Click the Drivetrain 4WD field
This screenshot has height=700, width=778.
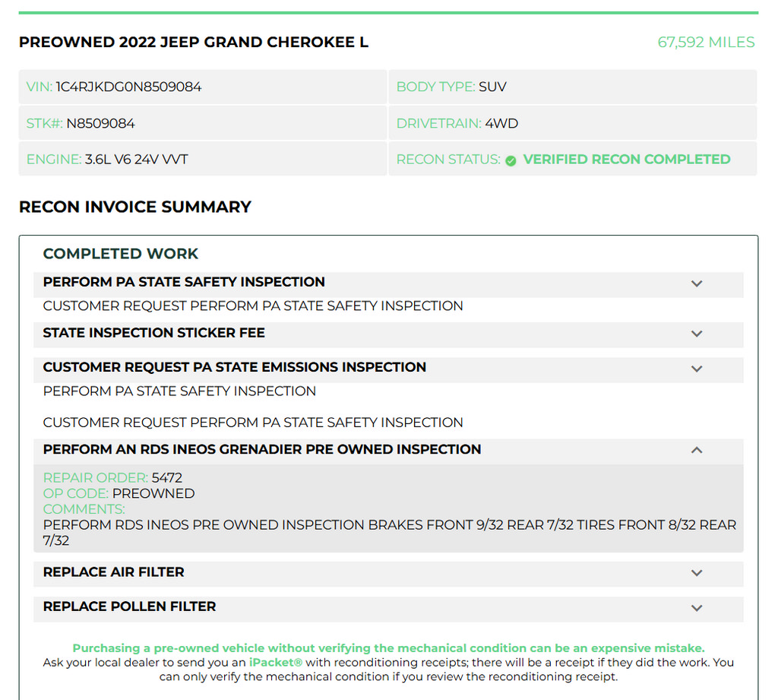click(573, 123)
